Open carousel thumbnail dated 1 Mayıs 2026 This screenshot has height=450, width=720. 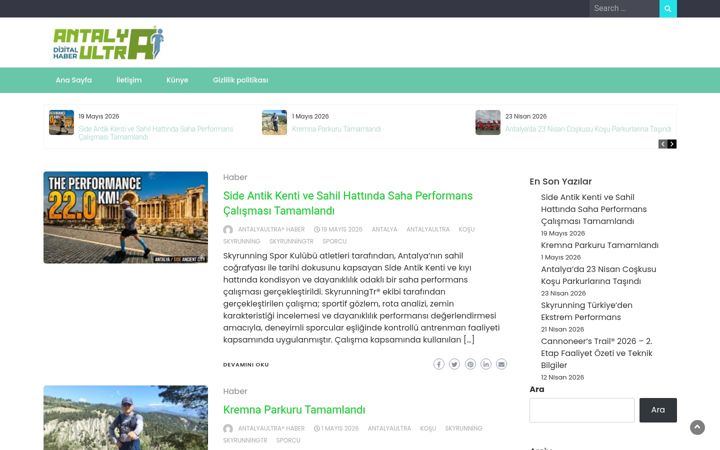point(275,123)
